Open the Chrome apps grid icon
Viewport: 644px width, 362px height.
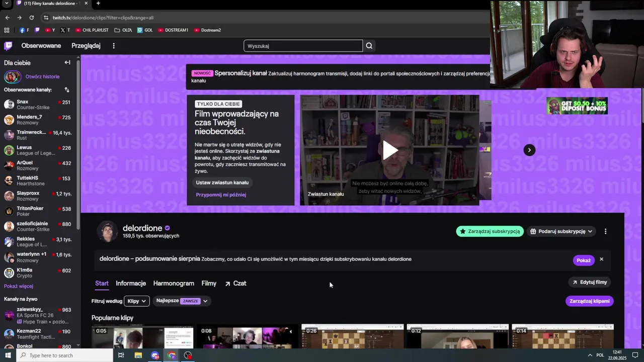[x=7, y=30]
